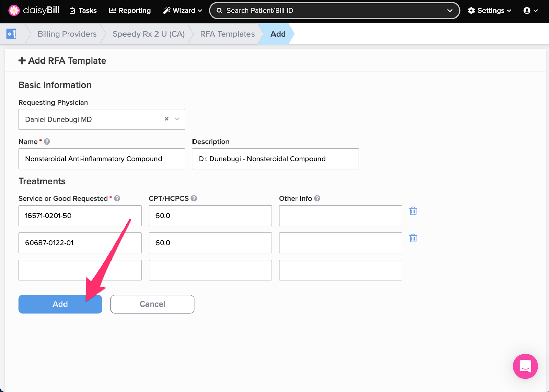Screen dimensions: 549x392
Task: Go to Speedy Rx 2 U (CA) breadcrumb
Action: [149, 34]
